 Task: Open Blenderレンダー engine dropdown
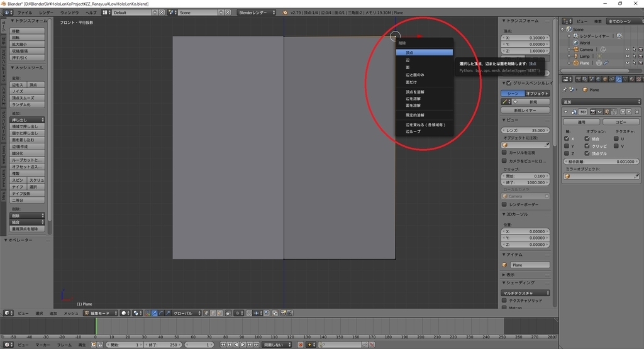click(257, 13)
